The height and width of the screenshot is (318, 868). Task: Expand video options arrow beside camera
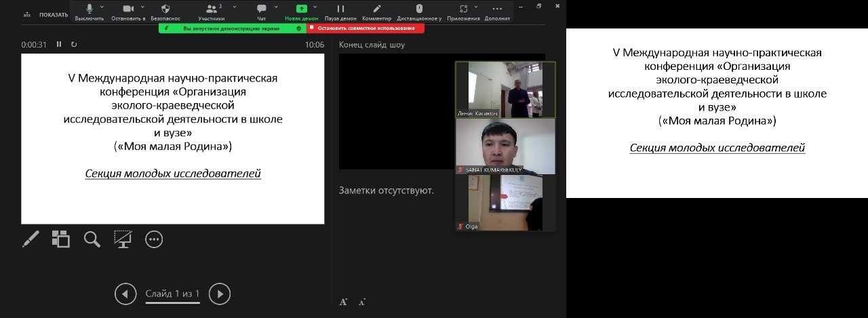[142, 7]
